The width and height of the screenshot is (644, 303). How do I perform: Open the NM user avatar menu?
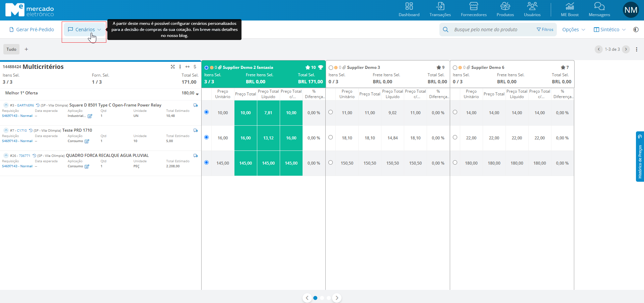631,10
